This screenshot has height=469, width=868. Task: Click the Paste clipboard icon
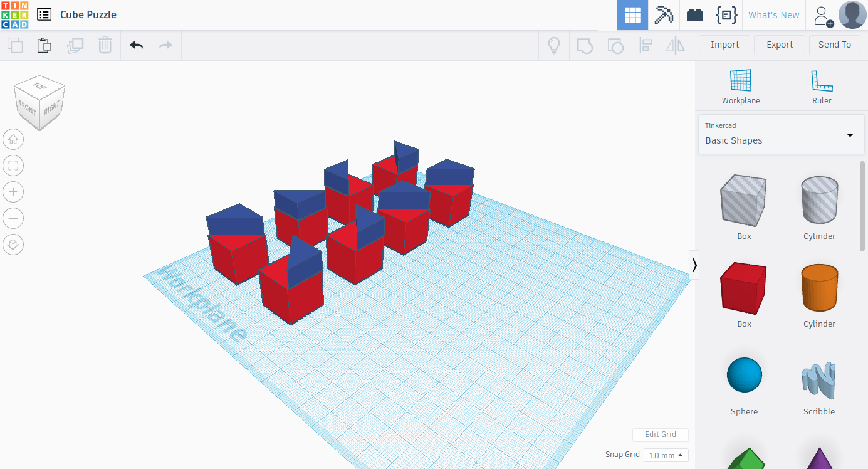[x=44, y=45]
